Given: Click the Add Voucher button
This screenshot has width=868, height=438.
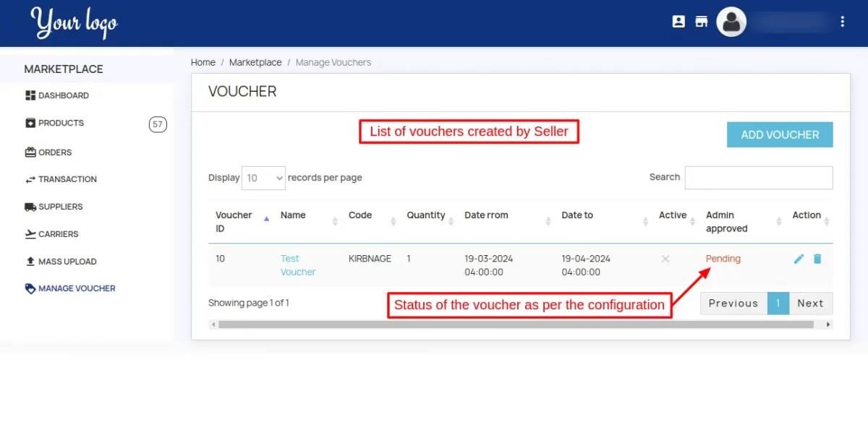Looking at the screenshot, I should (x=780, y=134).
